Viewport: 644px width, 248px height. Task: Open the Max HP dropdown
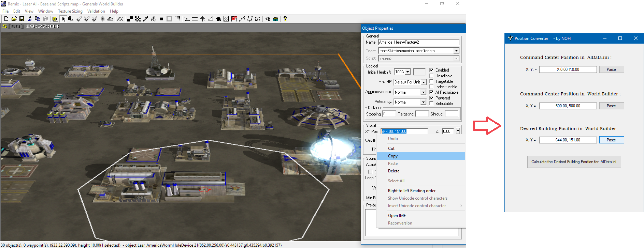(x=424, y=82)
